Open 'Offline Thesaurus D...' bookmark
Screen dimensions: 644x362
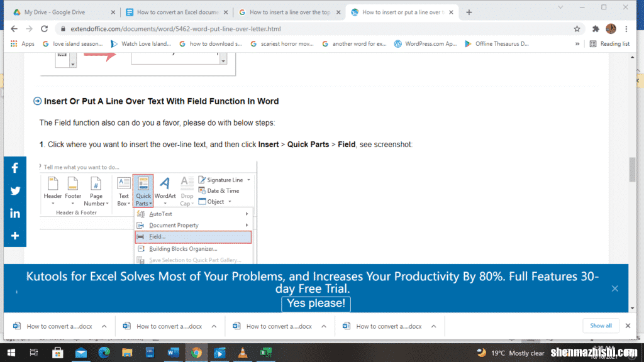pos(497,43)
